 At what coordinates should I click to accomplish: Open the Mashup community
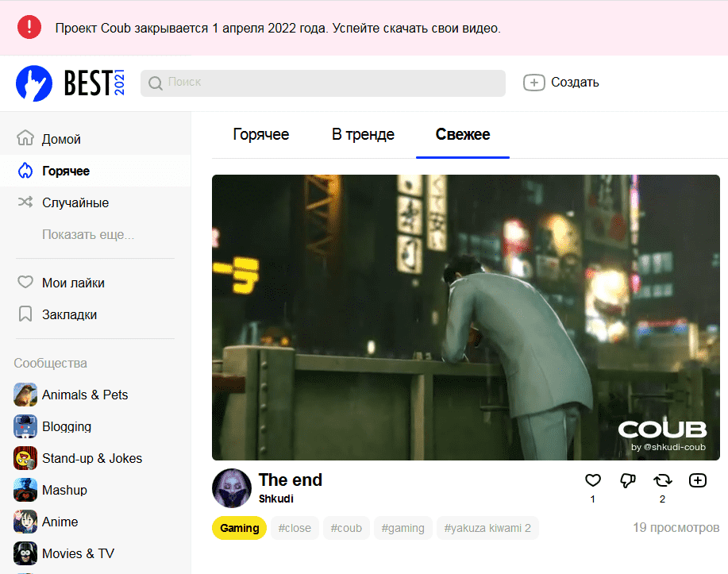pyautogui.click(x=64, y=490)
